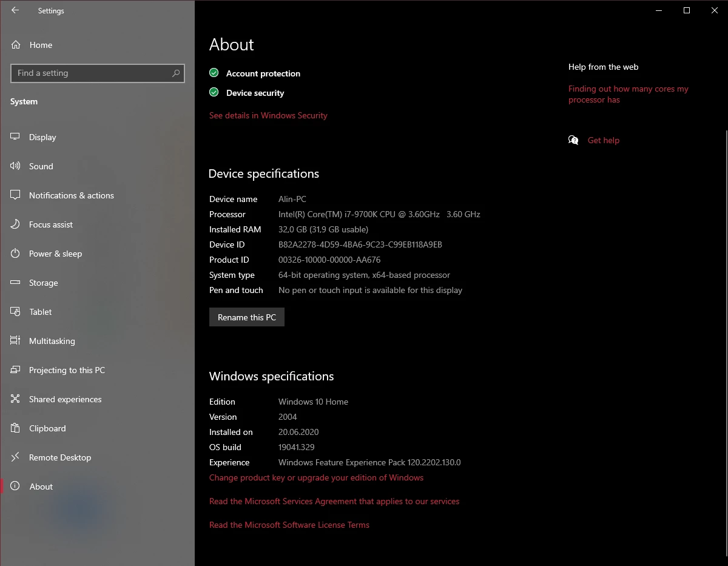Select the Focus assist moon icon
The width and height of the screenshot is (728, 566).
[x=16, y=224]
